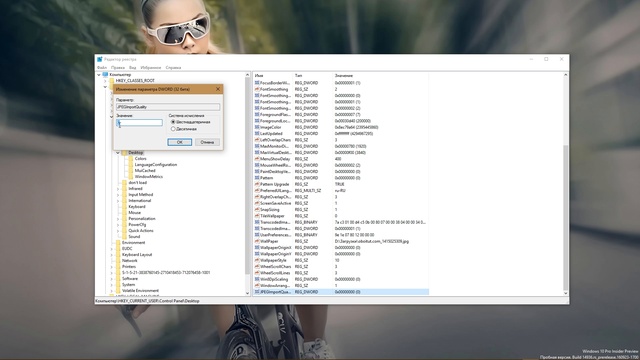Select the Software key in tree
Viewport: 640px width, 360px height.
coord(130,278)
